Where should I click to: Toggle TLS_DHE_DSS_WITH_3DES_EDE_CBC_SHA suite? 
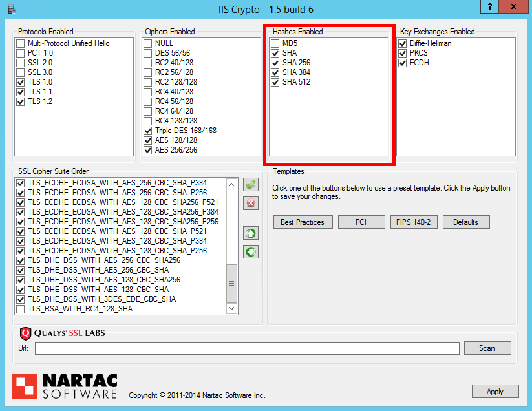point(21,299)
